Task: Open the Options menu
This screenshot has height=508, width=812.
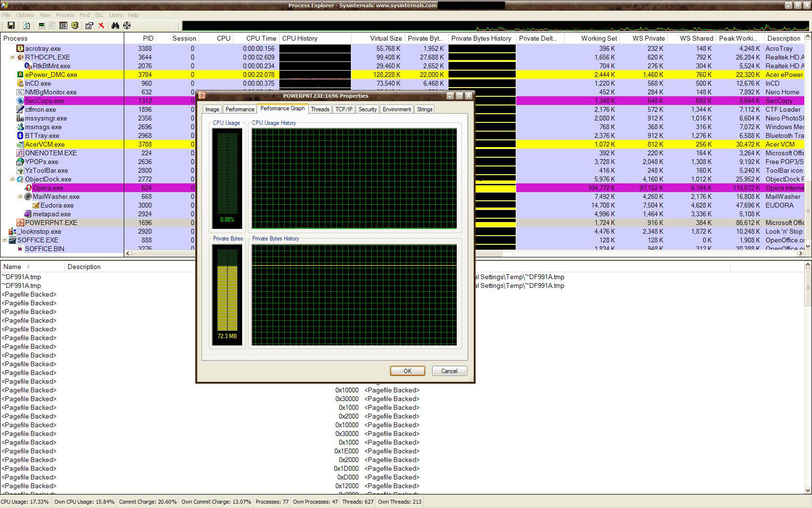Action: click(25, 15)
